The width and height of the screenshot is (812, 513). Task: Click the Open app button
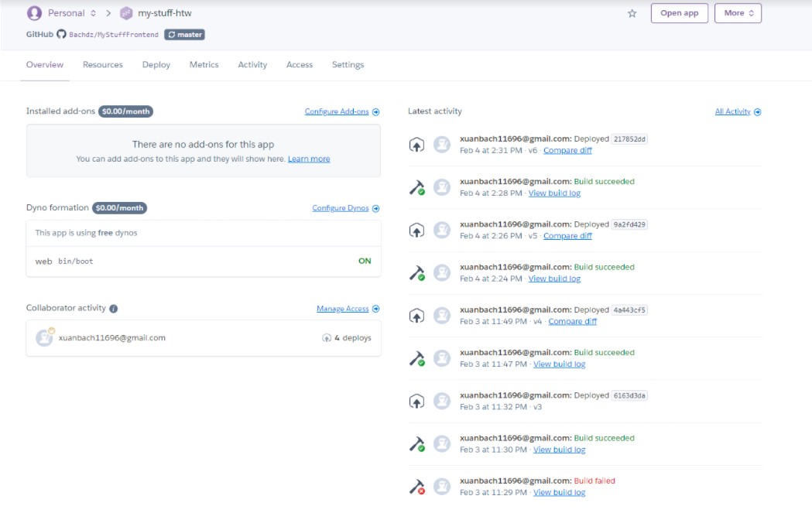click(679, 13)
